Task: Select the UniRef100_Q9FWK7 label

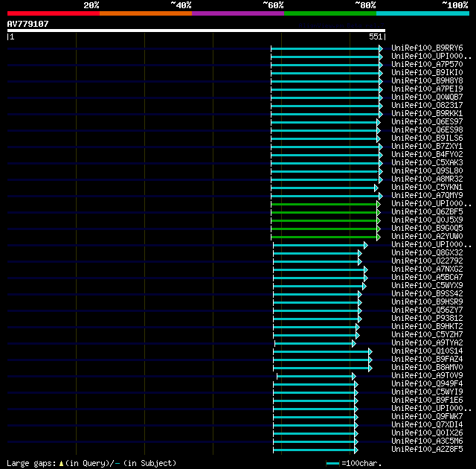Action: coord(427,417)
